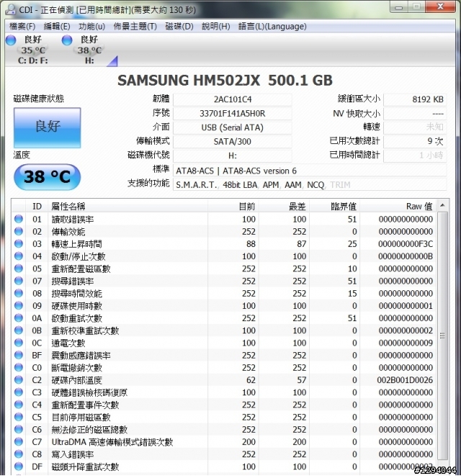Click status icon for attribute 03 轉速上昇時間
Image resolution: width=461 pixels, height=476 pixels.
tap(19, 244)
